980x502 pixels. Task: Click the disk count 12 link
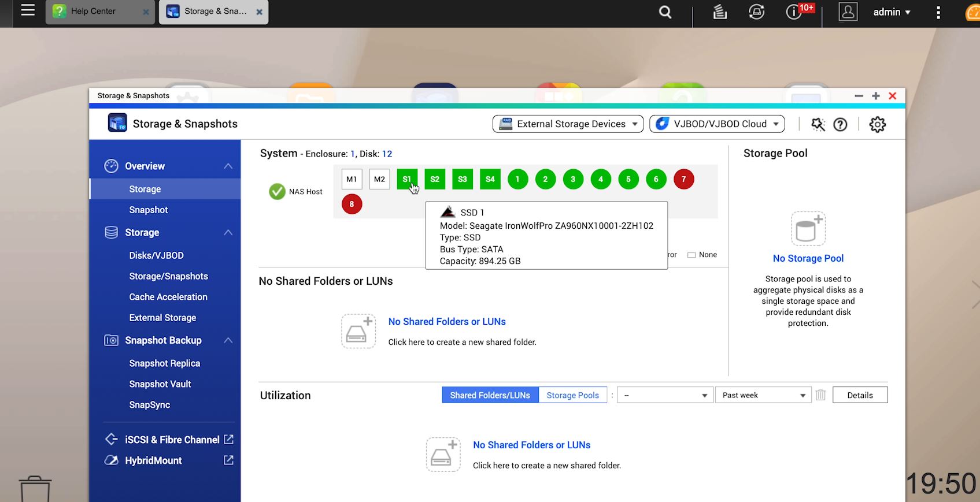point(387,154)
